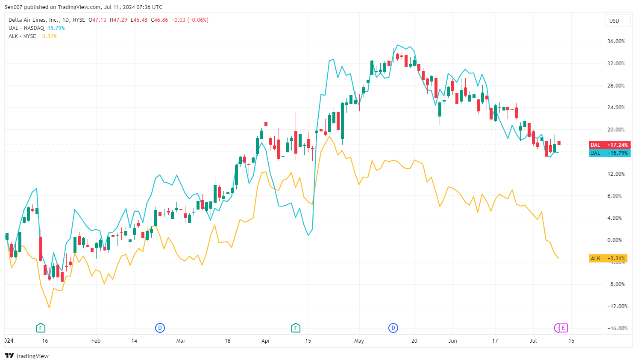Screen dimensions: 637x364
Task: Click the 1D interval text in legend
Action: (x=65, y=20)
